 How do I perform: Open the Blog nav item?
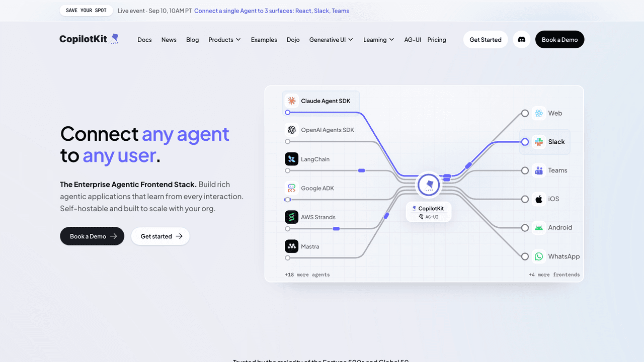point(193,40)
